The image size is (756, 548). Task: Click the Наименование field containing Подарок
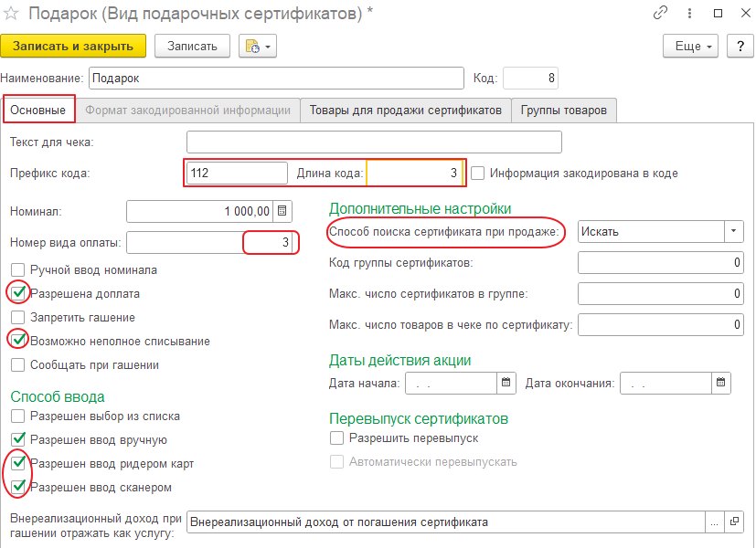[x=276, y=78]
